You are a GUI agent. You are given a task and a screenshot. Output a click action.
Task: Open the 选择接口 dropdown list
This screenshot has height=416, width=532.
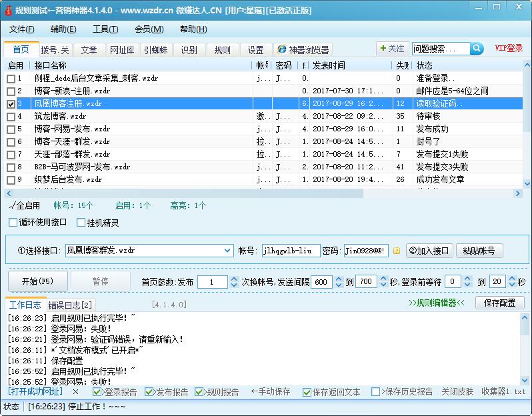[227, 251]
